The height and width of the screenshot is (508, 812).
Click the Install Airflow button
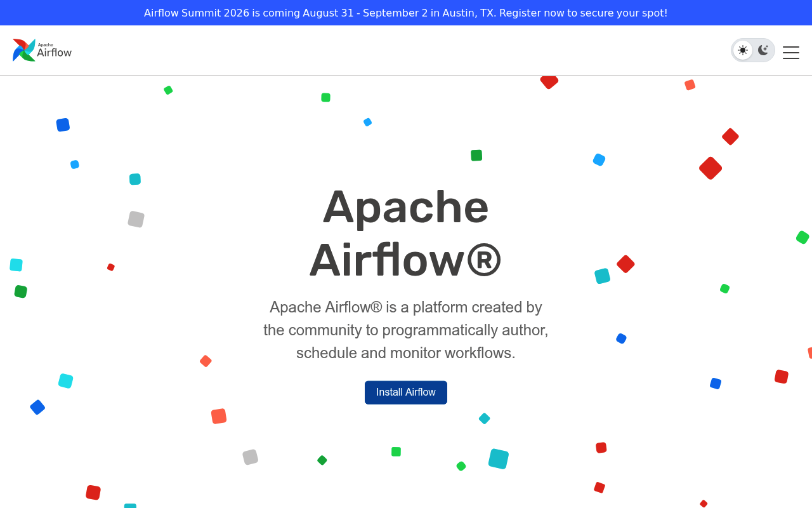pyautogui.click(x=406, y=392)
